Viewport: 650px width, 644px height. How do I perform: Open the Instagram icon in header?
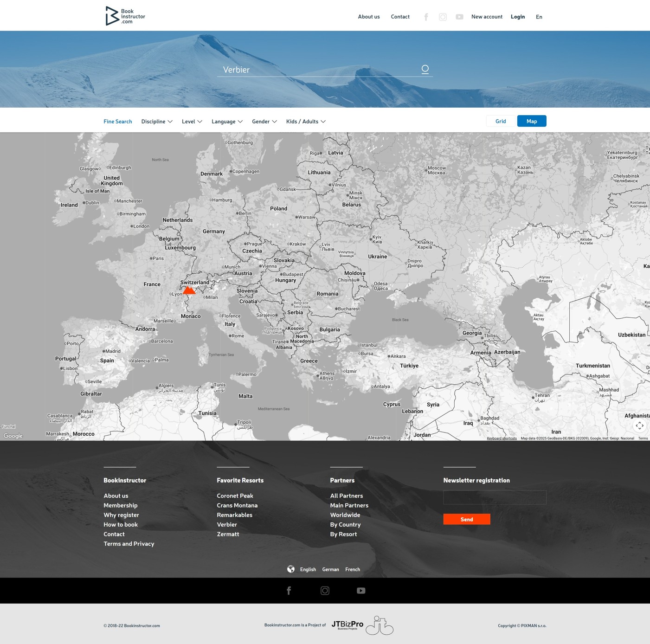pos(443,17)
